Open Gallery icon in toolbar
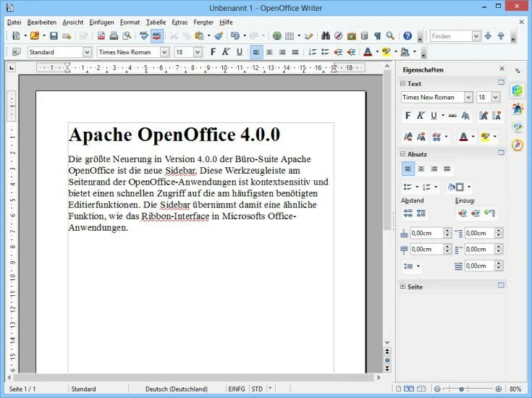Image resolution: width=532 pixels, height=398 pixels. pyautogui.click(x=352, y=35)
